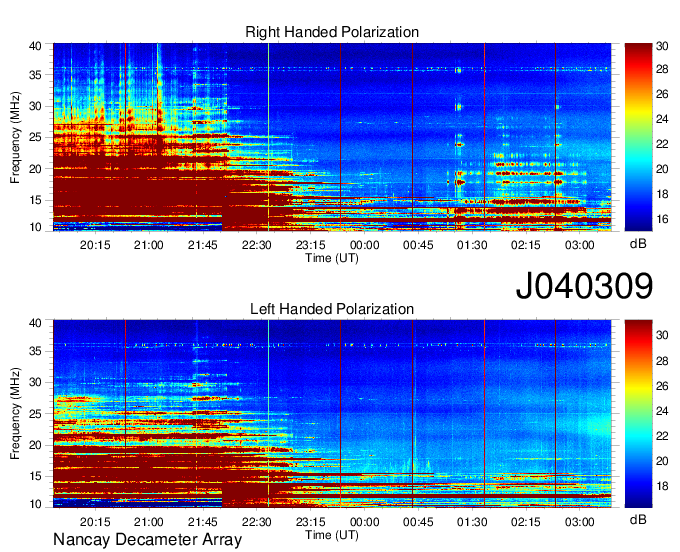Click 'Time (UT)' label under right-handed plot
The height and width of the screenshot is (552, 680).
pyautogui.click(x=332, y=258)
